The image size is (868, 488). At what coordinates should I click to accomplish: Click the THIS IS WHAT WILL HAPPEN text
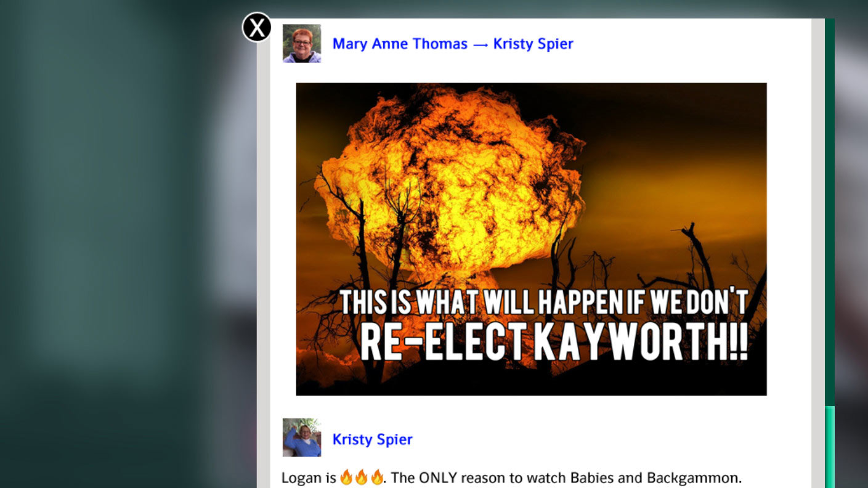[544, 302]
